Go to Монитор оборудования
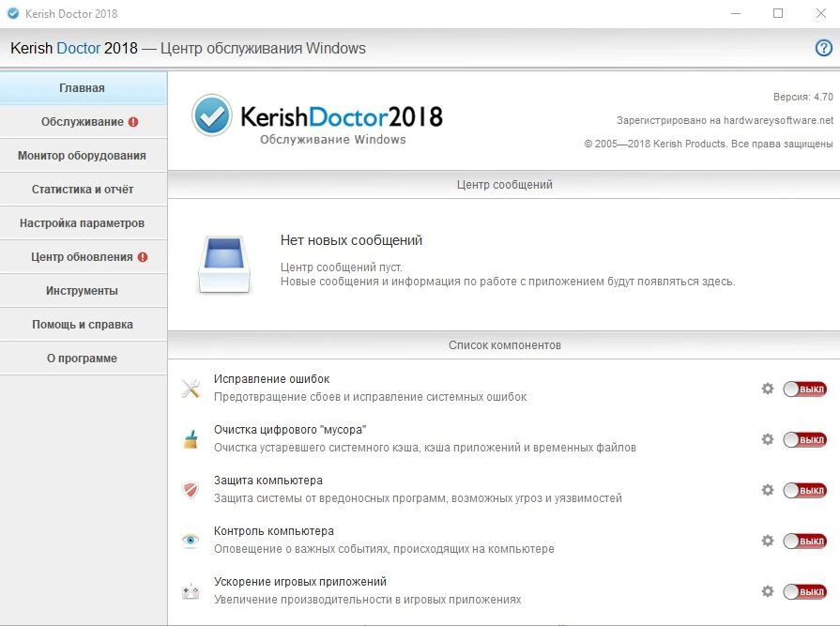 click(x=84, y=155)
